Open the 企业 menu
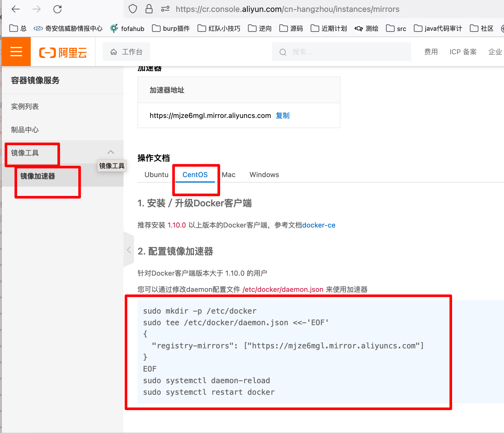The height and width of the screenshot is (433, 504). [495, 52]
